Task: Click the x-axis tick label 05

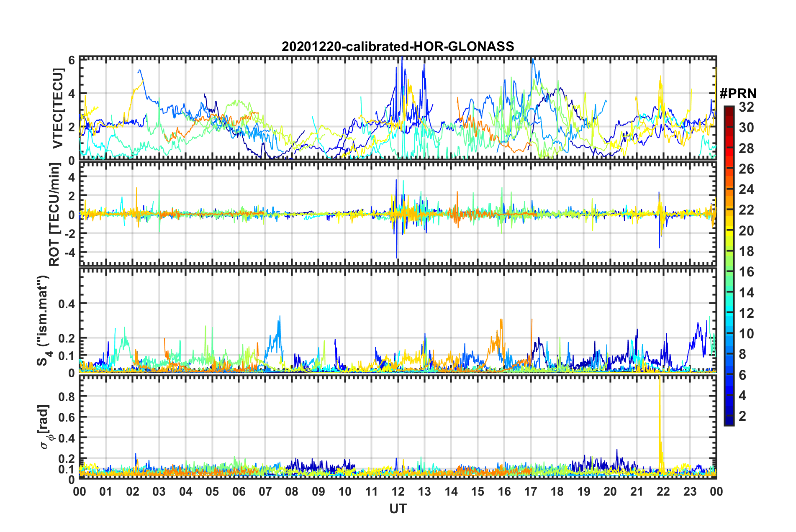Action: click(212, 492)
